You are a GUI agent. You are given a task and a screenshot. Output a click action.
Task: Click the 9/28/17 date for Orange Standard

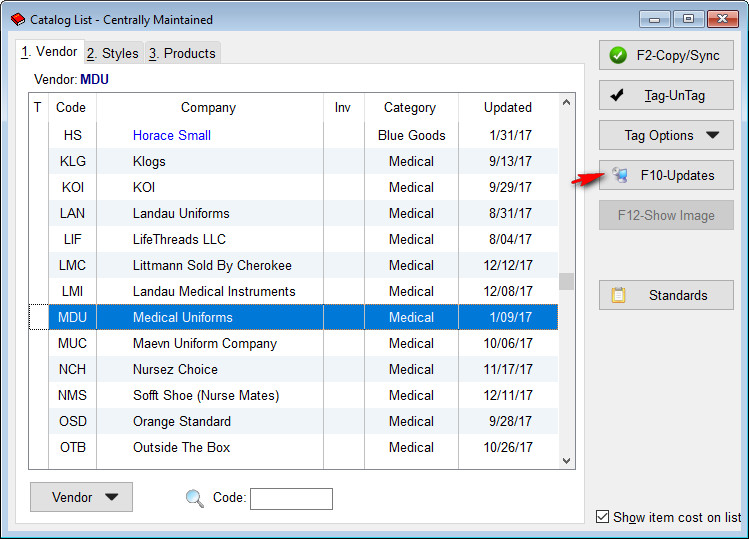510,421
